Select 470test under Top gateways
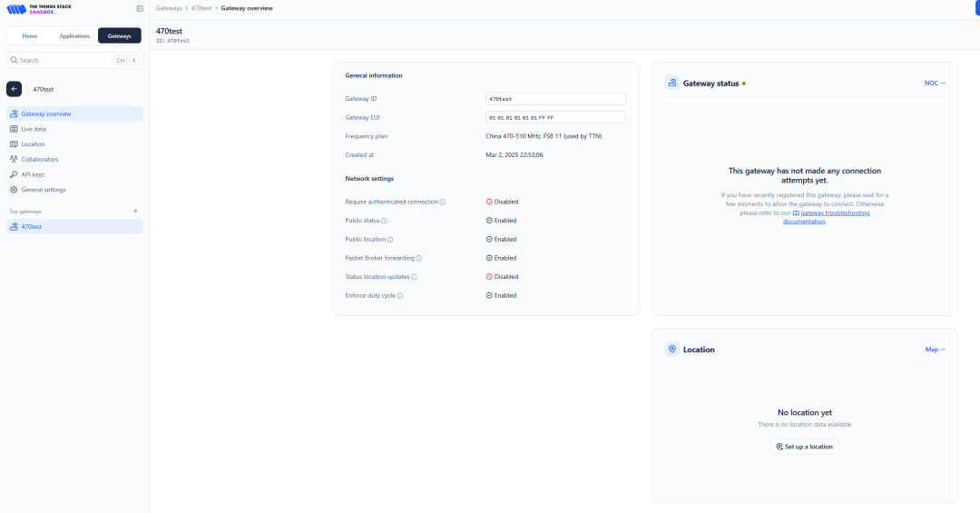Image resolution: width=980 pixels, height=513 pixels. 74,226
